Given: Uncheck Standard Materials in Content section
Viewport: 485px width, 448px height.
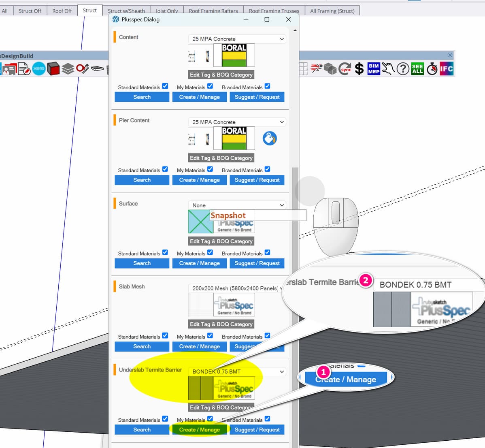Looking at the screenshot, I should pyautogui.click(x=165, y=86).
